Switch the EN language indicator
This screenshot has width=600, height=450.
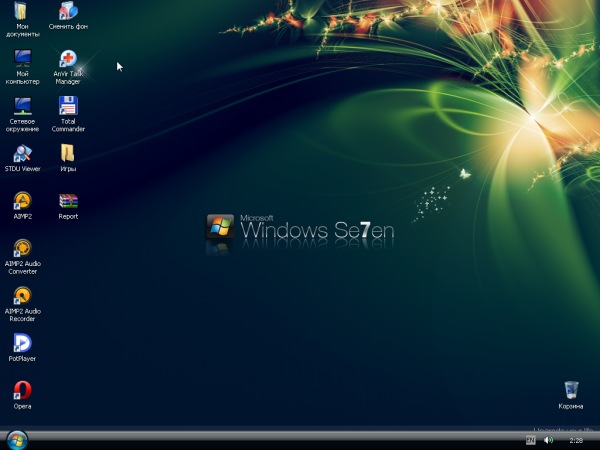click(531, 440)
